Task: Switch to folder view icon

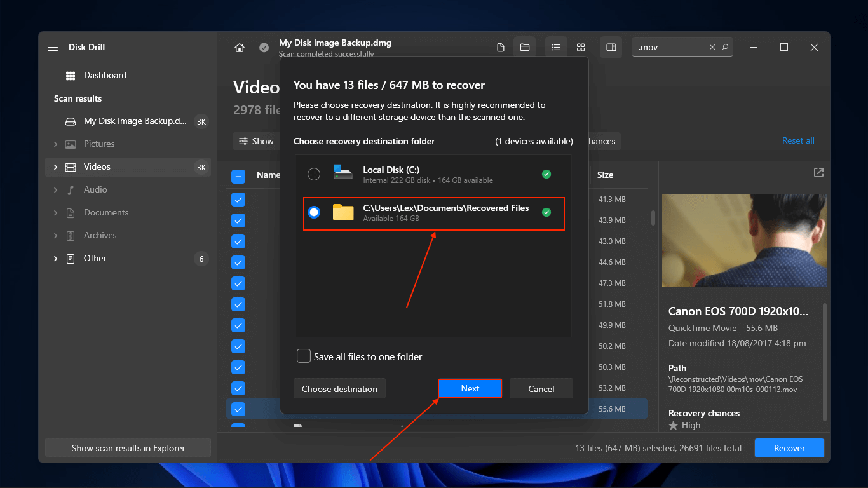Action: (x=525, y=48)
